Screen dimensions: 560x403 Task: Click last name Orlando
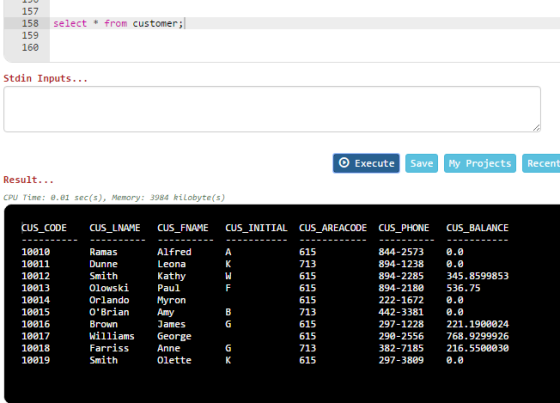[109, 300]
